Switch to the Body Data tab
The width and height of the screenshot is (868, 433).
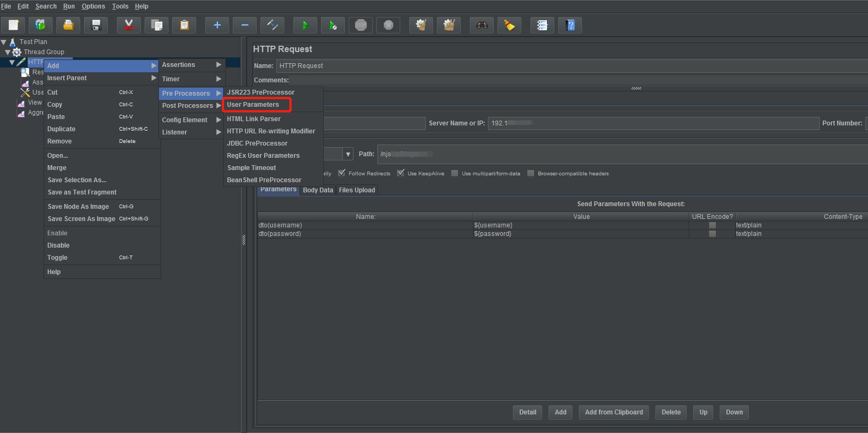tap(318, 190)
